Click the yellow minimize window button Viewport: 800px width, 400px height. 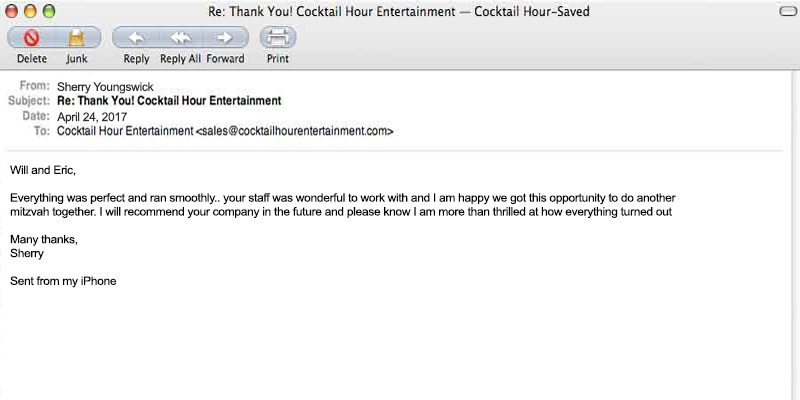click(30, 11)
